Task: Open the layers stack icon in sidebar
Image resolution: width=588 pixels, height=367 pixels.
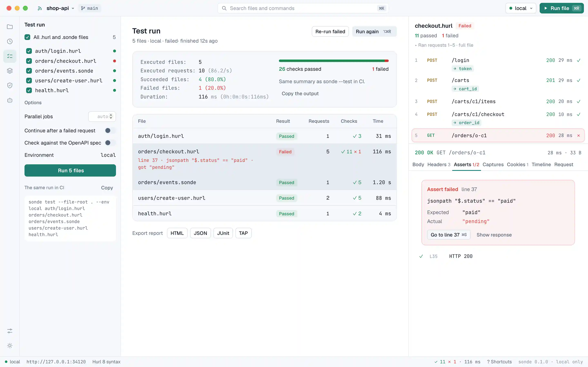Action: click(10, 71)
